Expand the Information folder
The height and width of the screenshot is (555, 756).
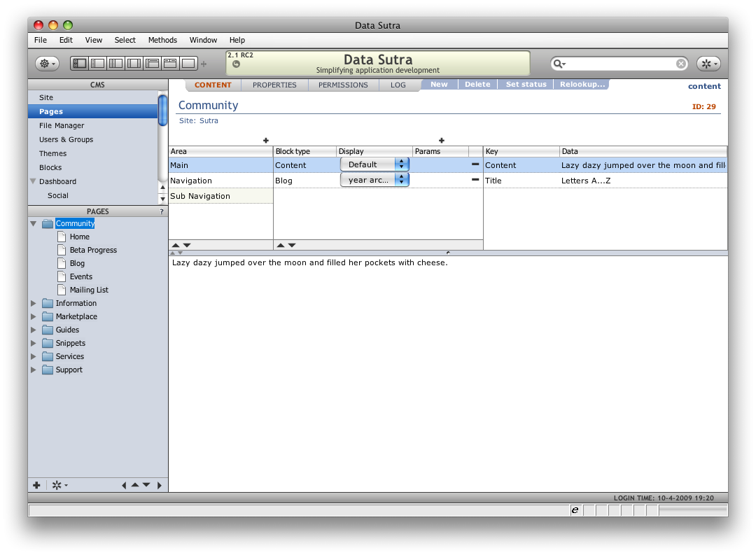point(34,303)
